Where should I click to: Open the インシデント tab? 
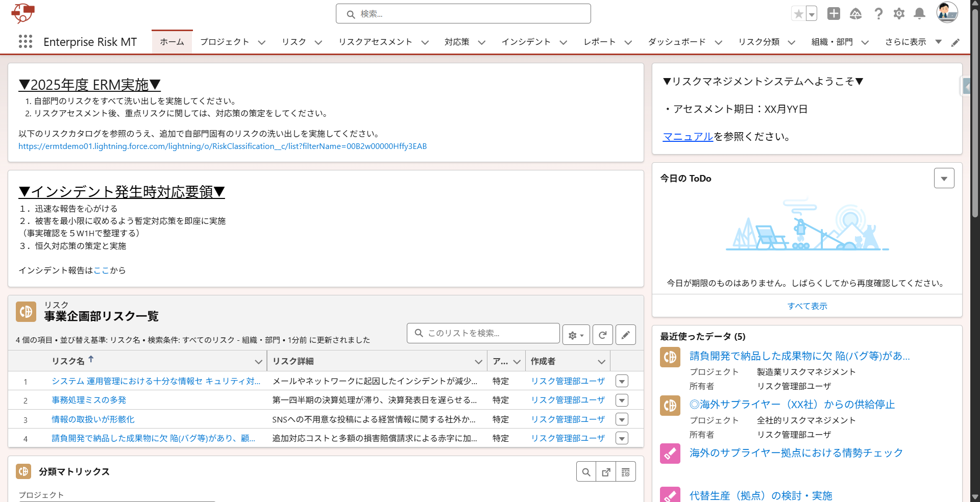(x=526, y=42)
